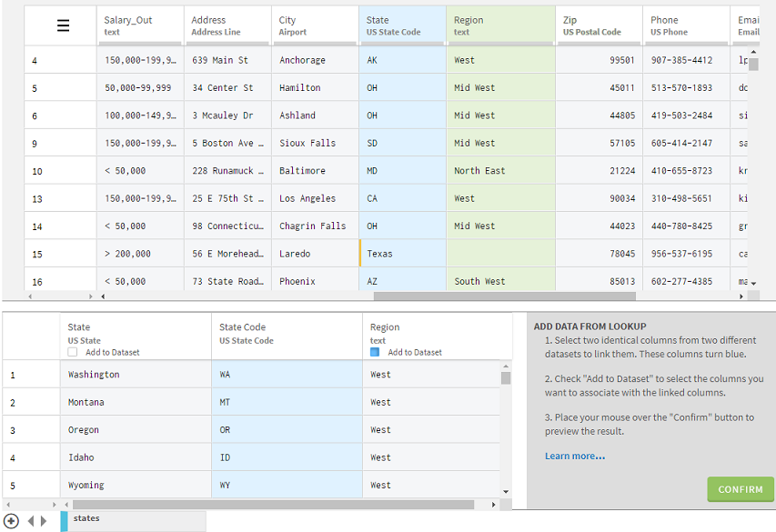This screenshot has height=532, width=776.
Task: Select the State column header in main table
Action: [x=402, y=25]
